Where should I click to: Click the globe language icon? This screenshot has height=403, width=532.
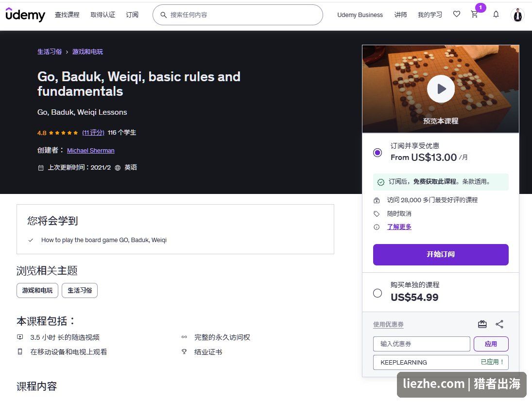[118, 168]
